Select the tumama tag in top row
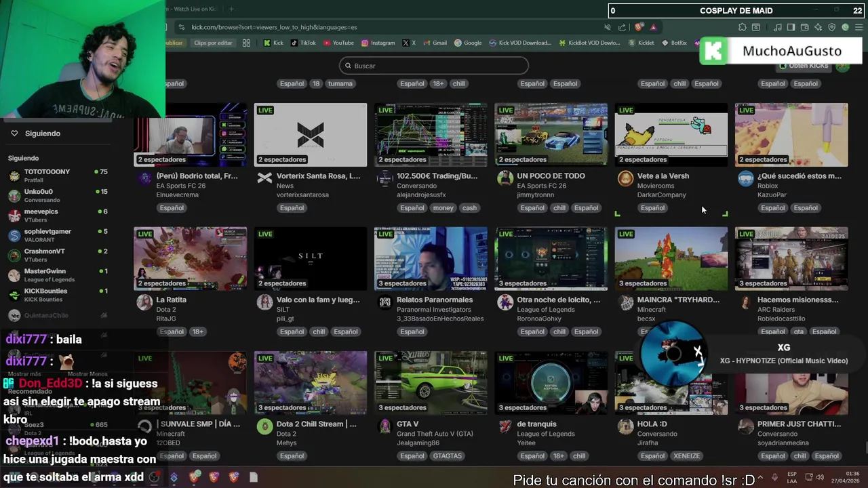The width and height of the screenshot is (868, 488). [x=340, y=84]
